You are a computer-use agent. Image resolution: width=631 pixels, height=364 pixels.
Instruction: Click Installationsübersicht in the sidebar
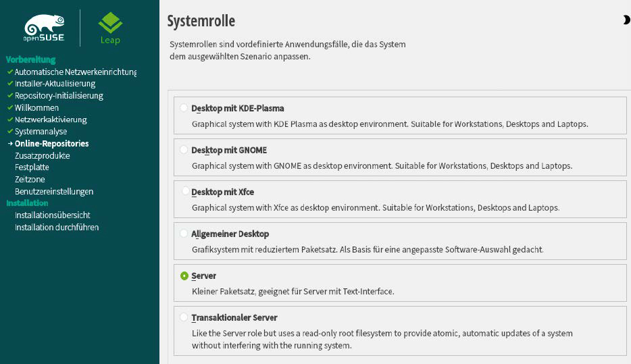[52, 215]
